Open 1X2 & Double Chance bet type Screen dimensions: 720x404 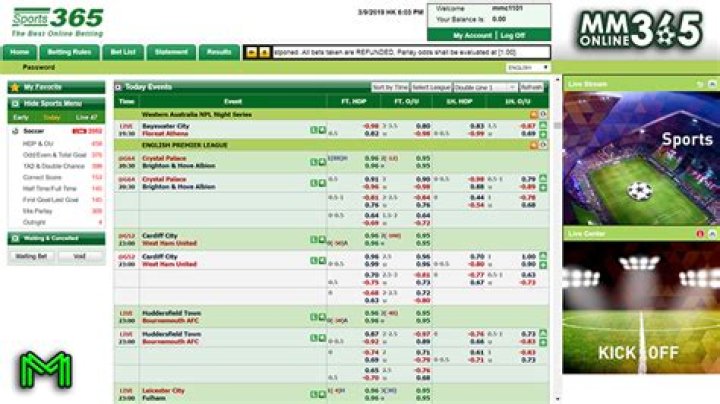click(53, 166)
